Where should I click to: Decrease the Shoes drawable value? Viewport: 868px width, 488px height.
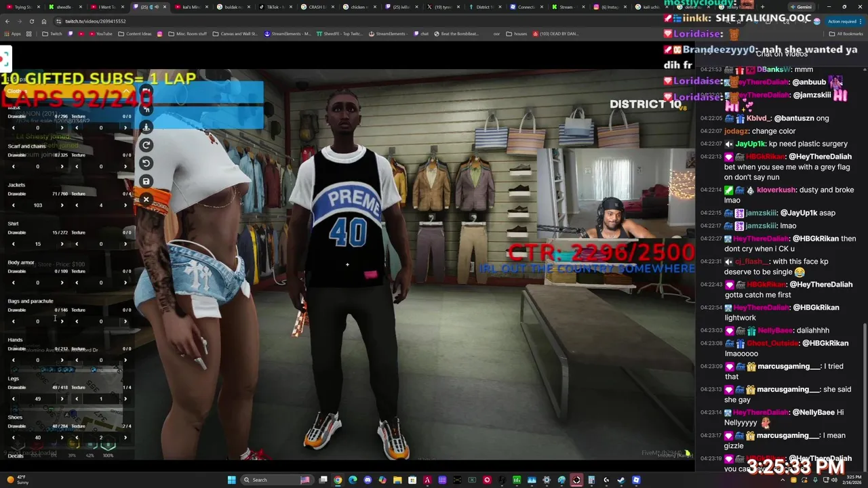point(13,437)
